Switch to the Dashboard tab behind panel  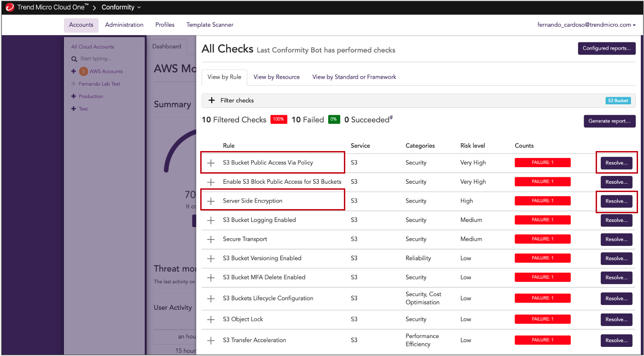(x=167, y=47)
